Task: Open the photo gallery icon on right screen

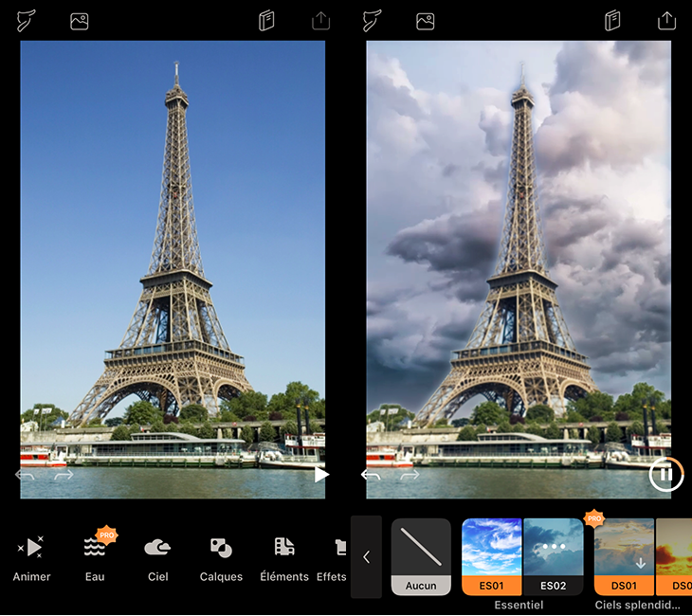Action: [x=426, y=21]
